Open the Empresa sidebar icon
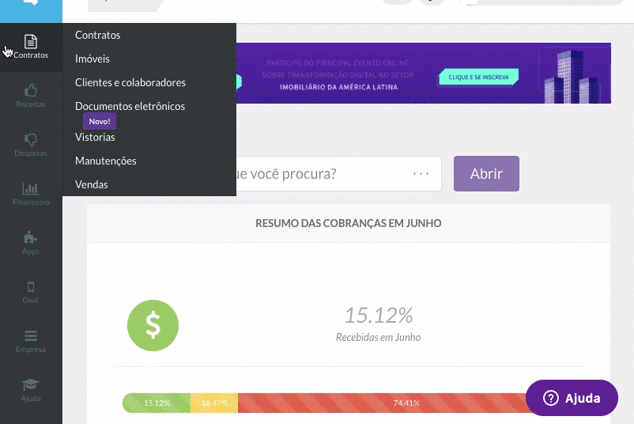 pos(31,340)
